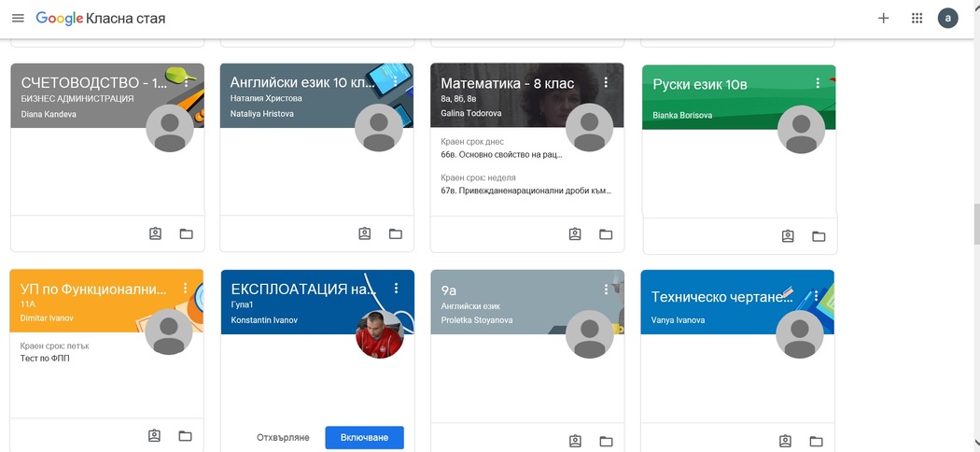
Task: Open Drive folder on Математика - 8 клас card
Action: [x=606, y=234]
